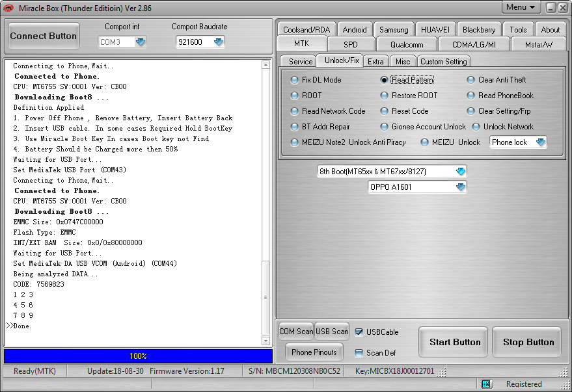The height and width of the screenshot is (392, 572).
Task: Switch to the Blackberry tab
Action: (x=478, y=29)
